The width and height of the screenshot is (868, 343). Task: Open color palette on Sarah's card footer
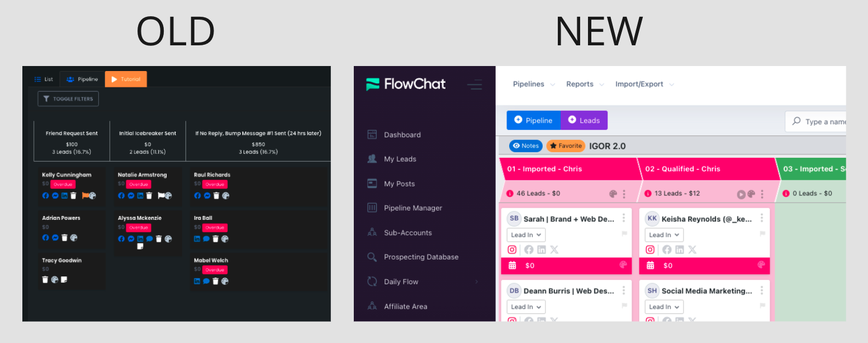pos(623,265)
